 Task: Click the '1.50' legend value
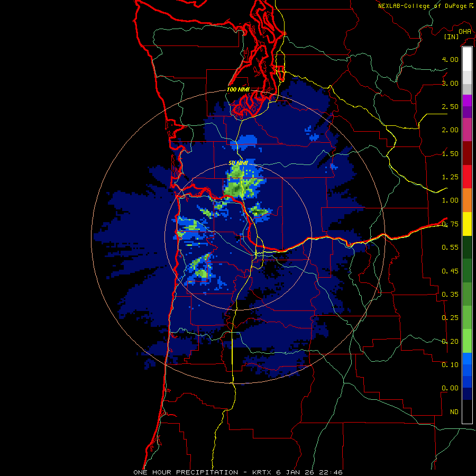point(450,153)
